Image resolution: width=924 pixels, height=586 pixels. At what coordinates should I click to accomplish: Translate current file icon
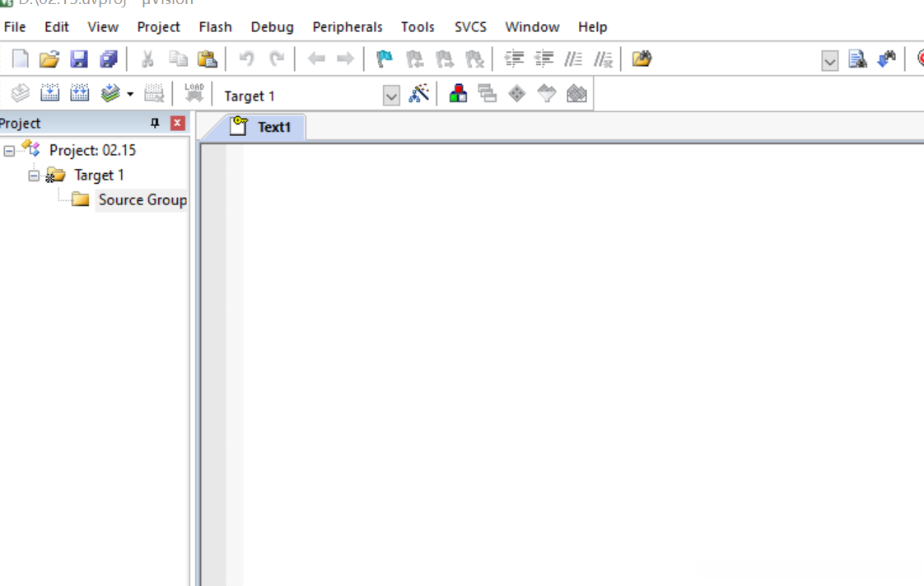20,93
